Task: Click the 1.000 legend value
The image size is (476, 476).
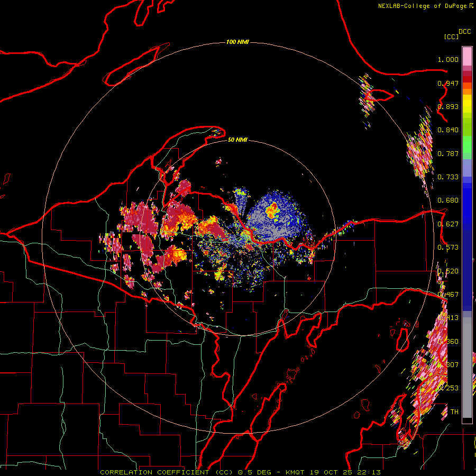Action: [448, 59]
